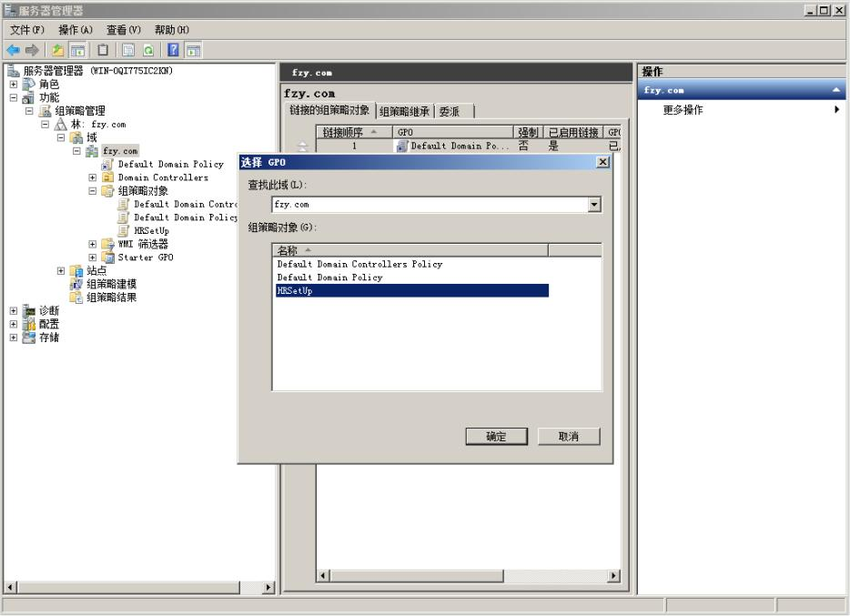Click the 确定 button in the dialog
The width and height of the screenshot is (850, 616).
pos(496,436)
